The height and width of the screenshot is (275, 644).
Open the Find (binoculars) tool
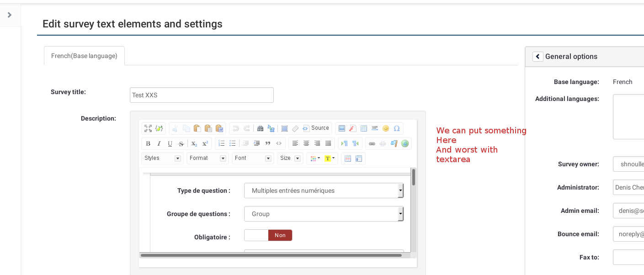[260, 128]
